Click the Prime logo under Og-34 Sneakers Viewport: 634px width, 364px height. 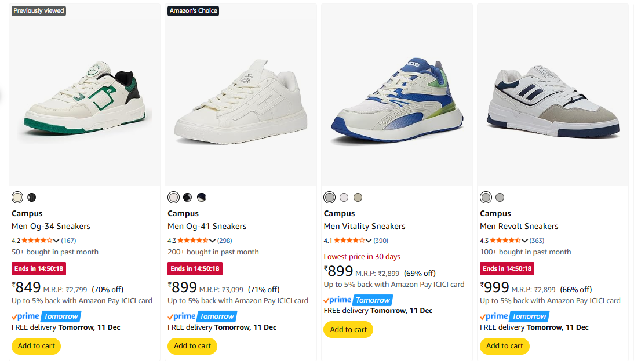coord(25,316)
